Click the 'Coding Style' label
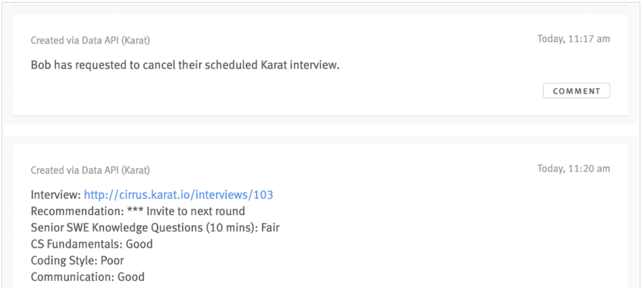This screenshot has height=288, width=644. tap(64, 260)
